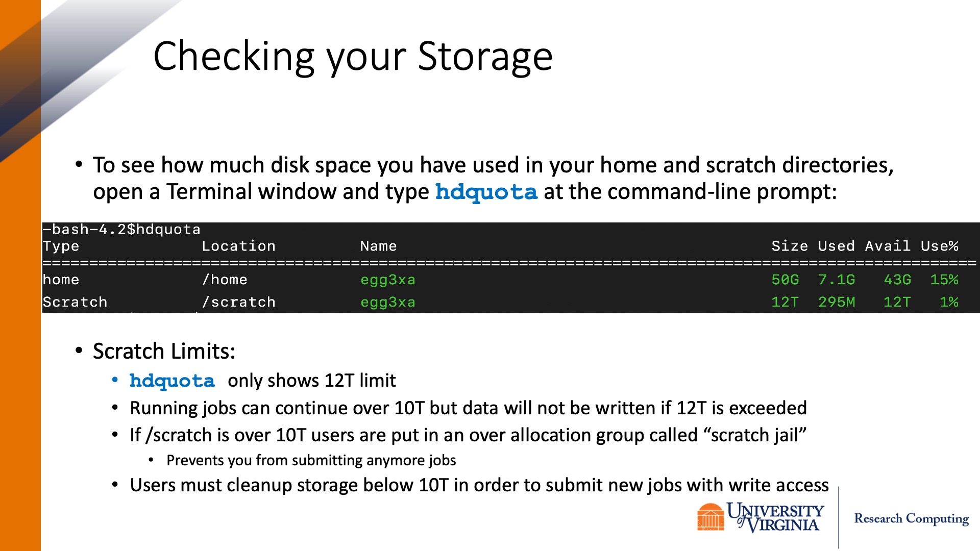Image resolution: width=980 pixels, height=551 pixels.
Task: Click the University of Virginia rotunda logo
Action: click(x=710, y=516)
